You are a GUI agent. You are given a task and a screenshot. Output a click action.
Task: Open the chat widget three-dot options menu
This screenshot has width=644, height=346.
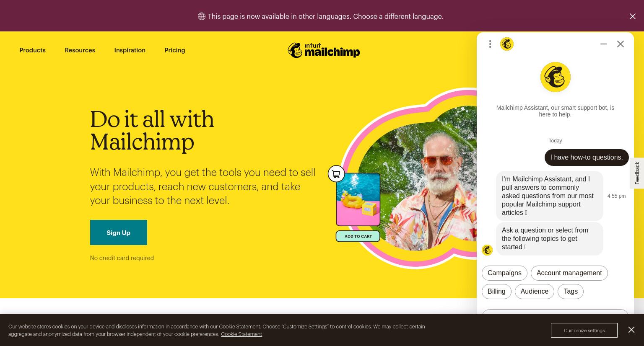click(x=490, y=44)
